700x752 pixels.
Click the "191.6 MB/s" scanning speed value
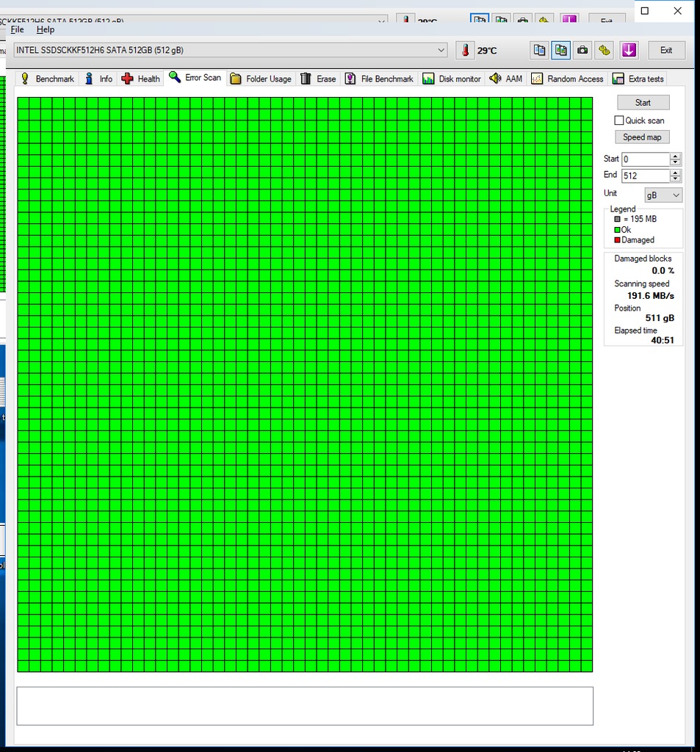(x=651, y=296)
